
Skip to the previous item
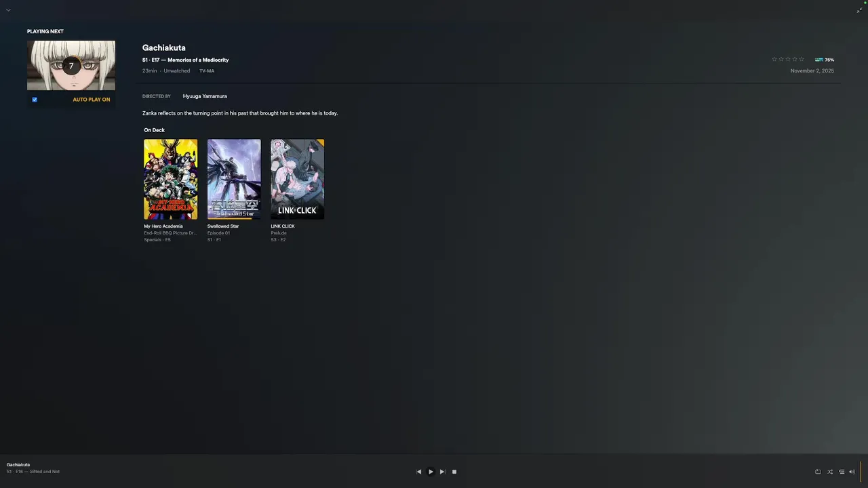[x=418, y=472]
